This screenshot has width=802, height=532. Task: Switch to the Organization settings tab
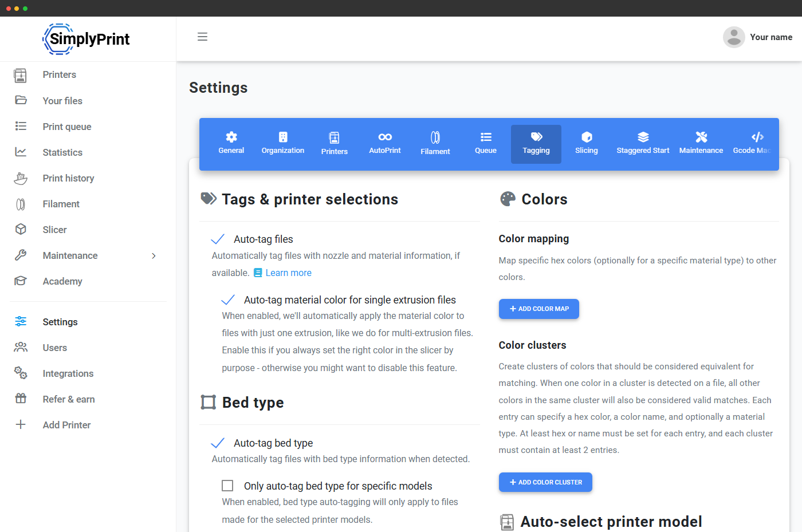(283, 144)
